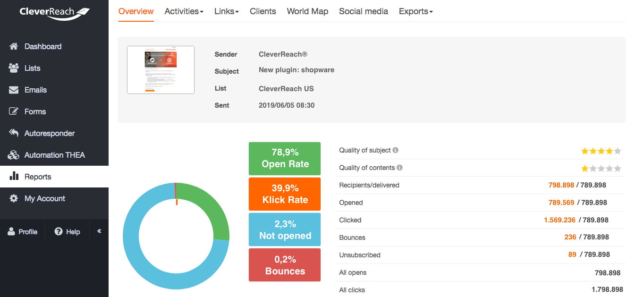This screenshot has width=644, height=297.
Task: Click the sent date 2019/06/05 08:30
Action: 287,105
